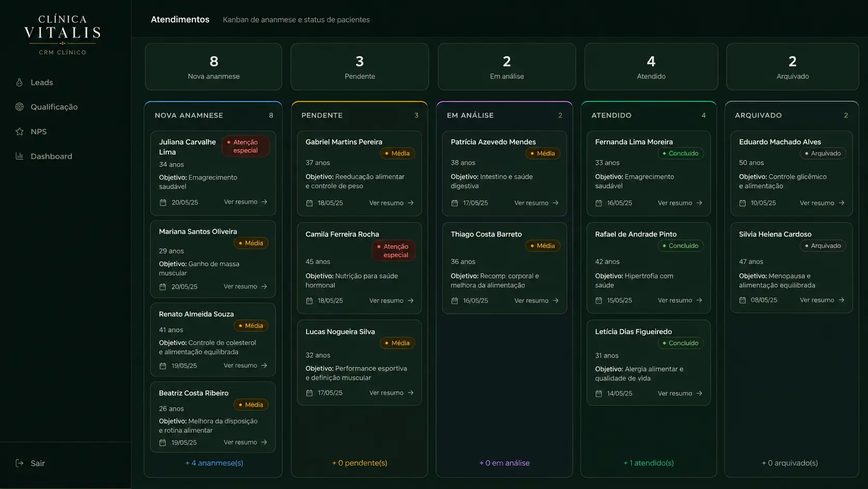
Task: Click calendar icon on Eduardo Machado Alves card
Action: tap(742, 203)
